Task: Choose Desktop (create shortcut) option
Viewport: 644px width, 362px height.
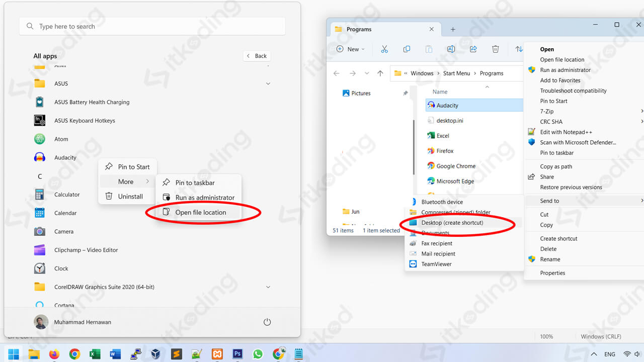Action: click(452, 223)
